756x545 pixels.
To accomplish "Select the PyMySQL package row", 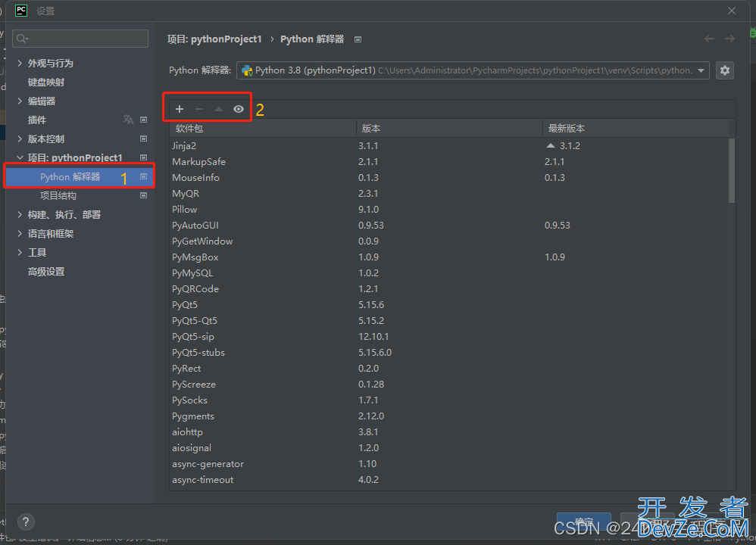I will (x=449, y=272).
